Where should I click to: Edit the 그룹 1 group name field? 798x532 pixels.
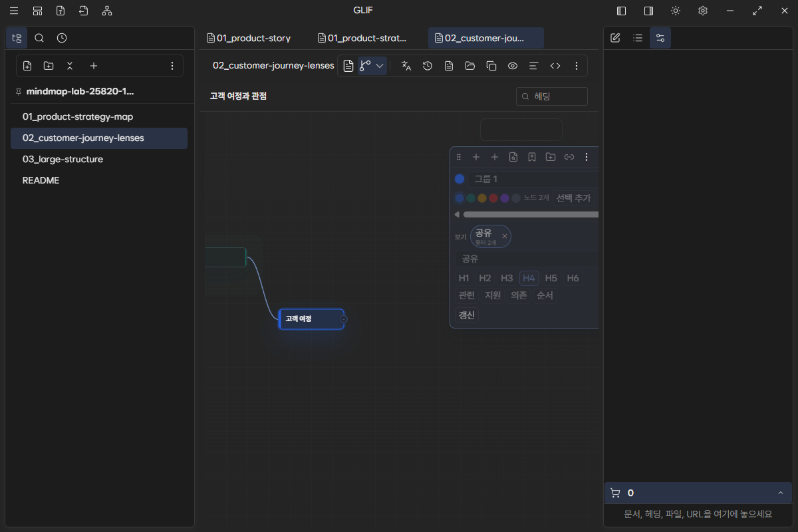[x=533, y=179]
